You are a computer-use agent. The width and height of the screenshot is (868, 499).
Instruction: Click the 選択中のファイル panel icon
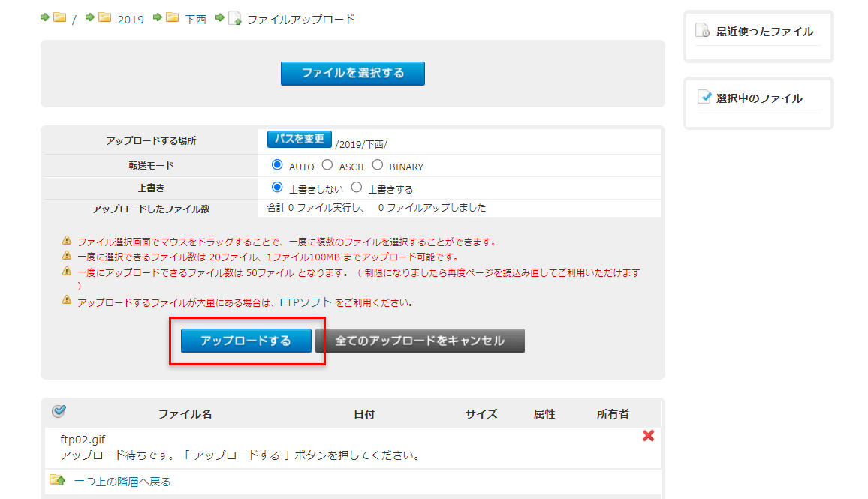pyautogui.click(x=704, y=97)
